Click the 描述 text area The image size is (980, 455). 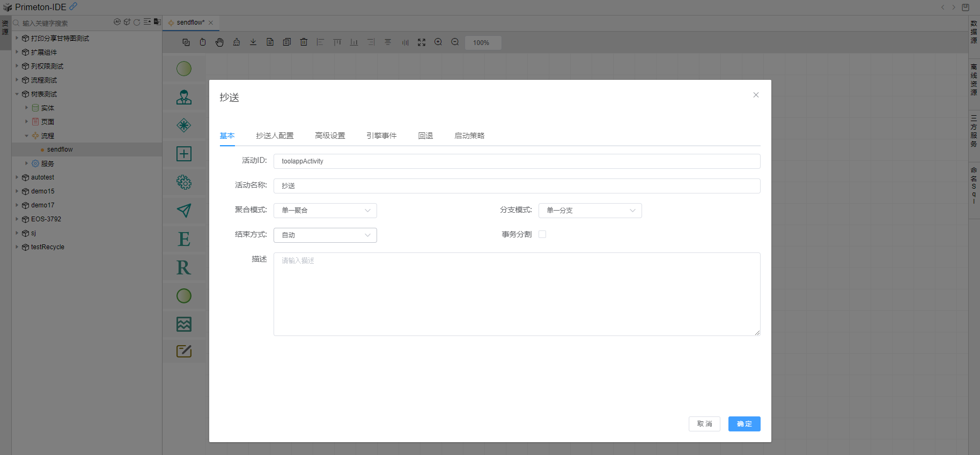point(517,294)
